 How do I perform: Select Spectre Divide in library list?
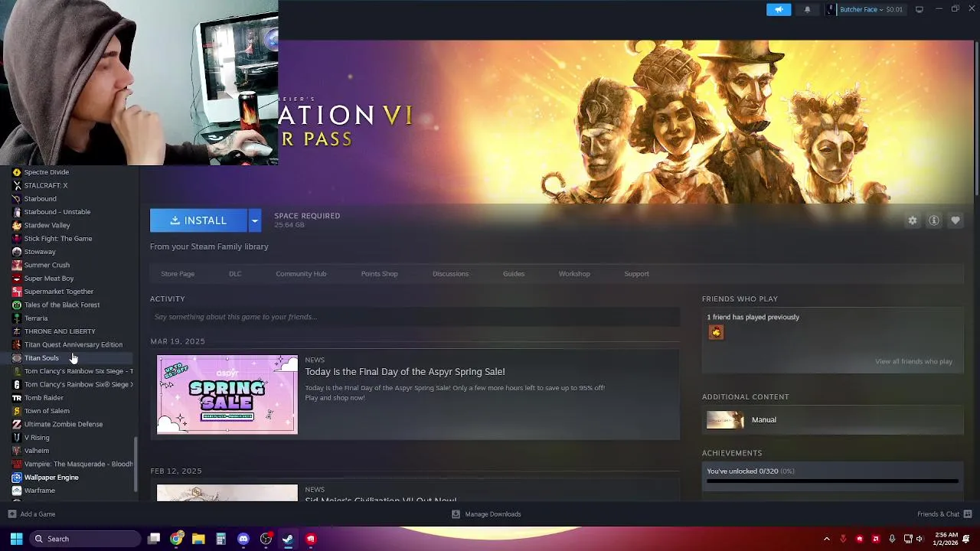pos(47,172)
